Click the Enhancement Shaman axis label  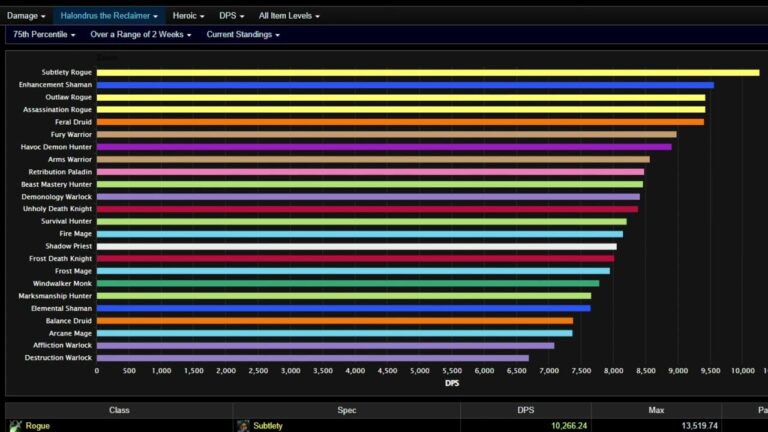55,85
